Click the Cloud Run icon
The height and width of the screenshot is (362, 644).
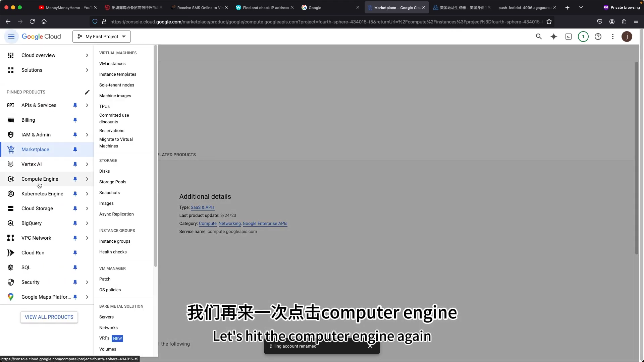point(11,253)
